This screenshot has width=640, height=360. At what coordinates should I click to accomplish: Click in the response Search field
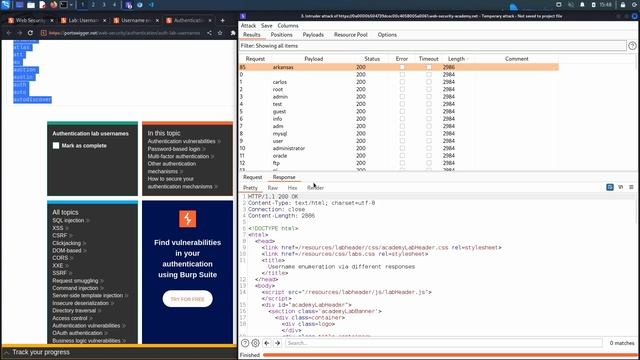[x=443, y=343]
